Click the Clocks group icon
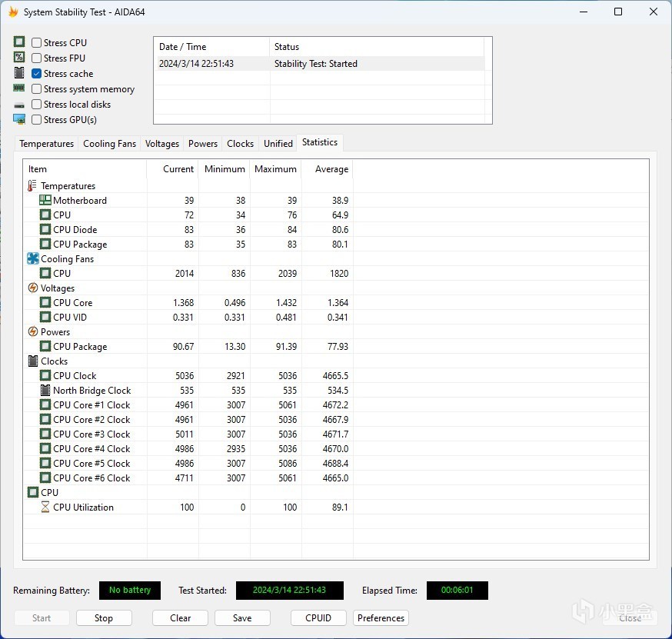The height and width of the screenshot is (639, 672). pyautogui.click(x=32, y=361)
